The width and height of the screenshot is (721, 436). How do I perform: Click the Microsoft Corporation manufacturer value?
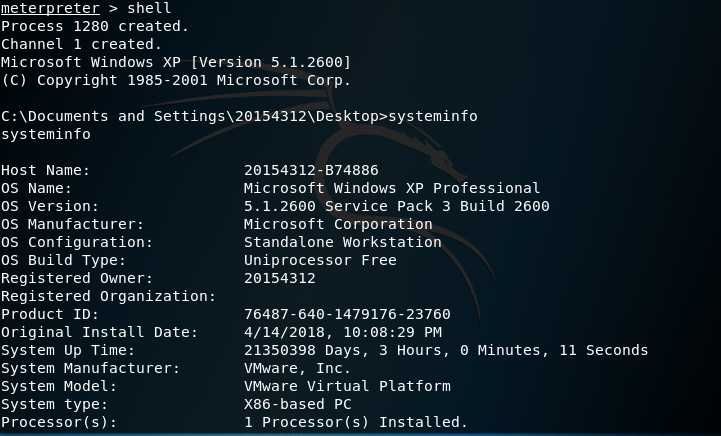coord(338,224)
